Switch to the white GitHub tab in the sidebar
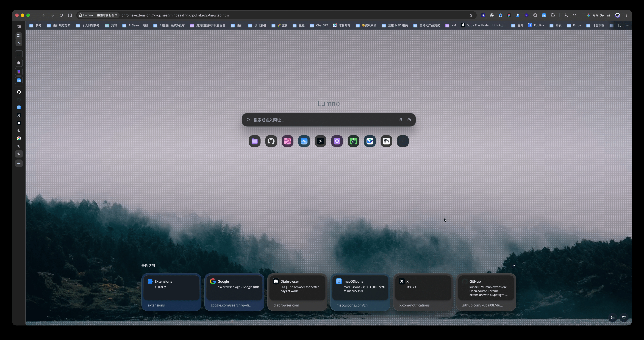This screenshot has height=340, width=644. pyautogui.click(x=19, y=92)
